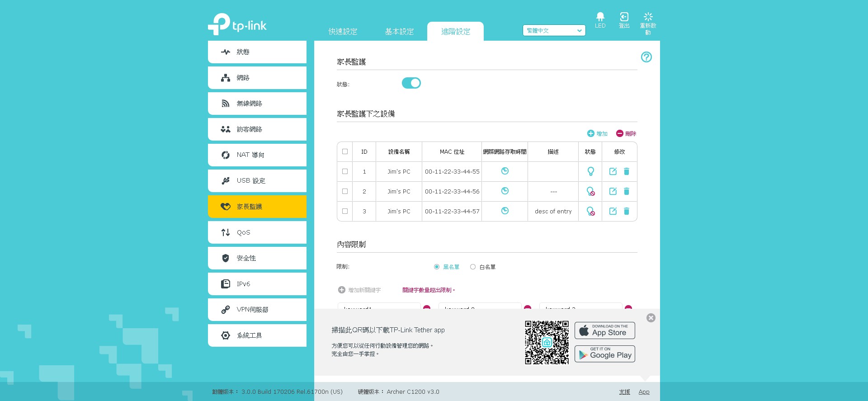Viewport: 868px width, 401px height.
Task: Open the Status (狀態) sidebar menu
Action: tap(257, 52)
